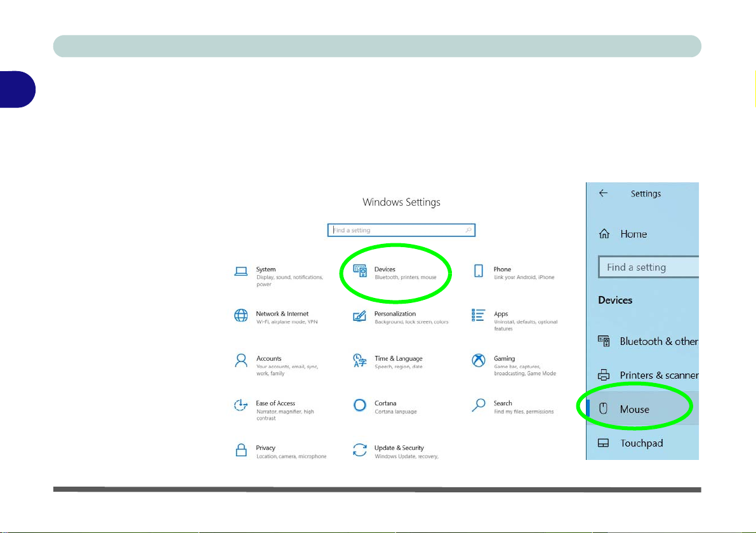This screenshot has height=533, width=756.
Task: Select the Touchpad menu entry
Action: pyautogui.click(x=643, y=443)
